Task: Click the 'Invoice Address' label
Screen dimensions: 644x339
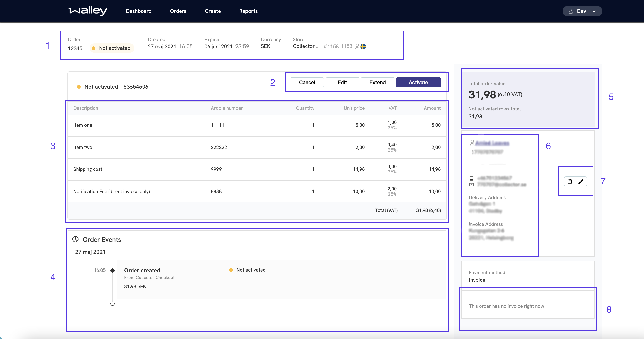Action: [486, 224]
